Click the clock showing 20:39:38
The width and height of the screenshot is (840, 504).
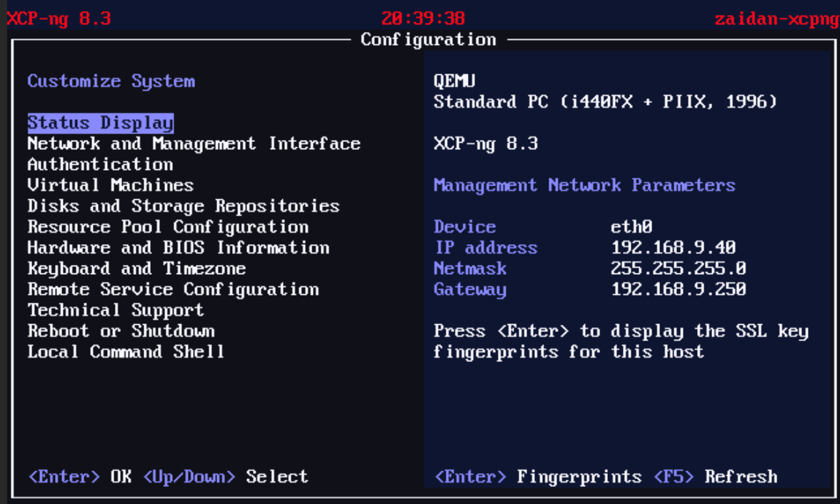(423, 19)
